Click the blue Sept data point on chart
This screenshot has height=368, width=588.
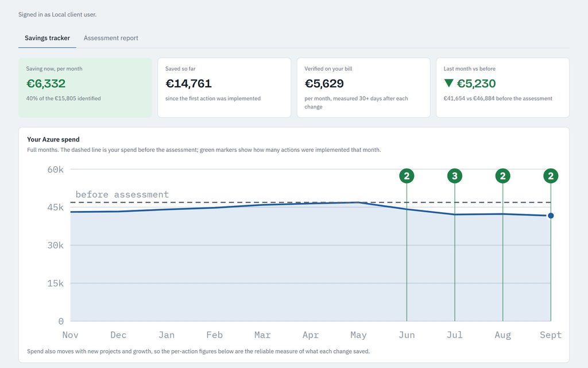coord(551,216)
